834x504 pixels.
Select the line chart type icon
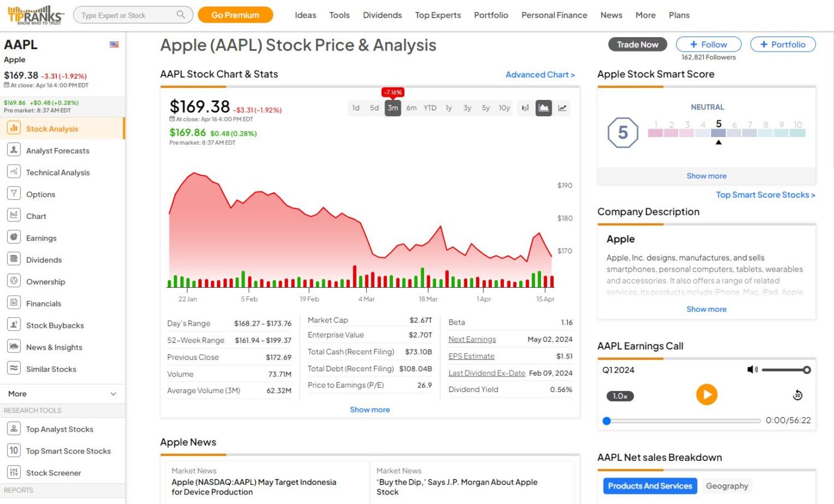click(562, 108)
